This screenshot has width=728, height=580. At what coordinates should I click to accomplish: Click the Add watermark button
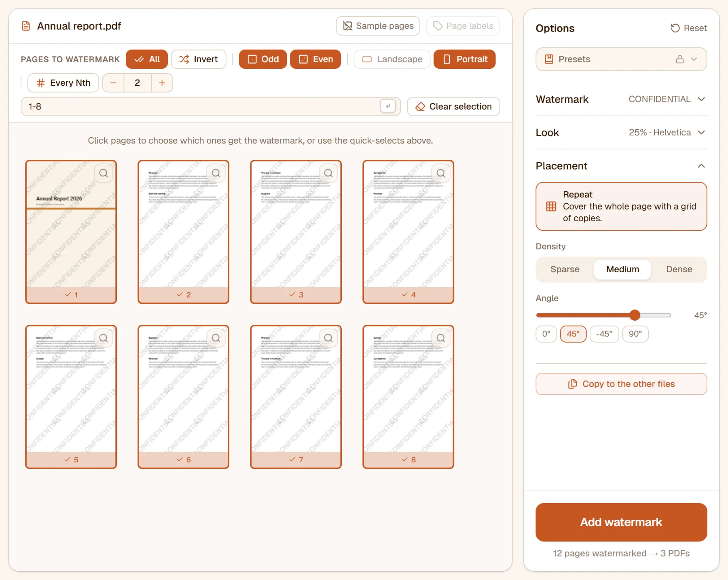621,522
